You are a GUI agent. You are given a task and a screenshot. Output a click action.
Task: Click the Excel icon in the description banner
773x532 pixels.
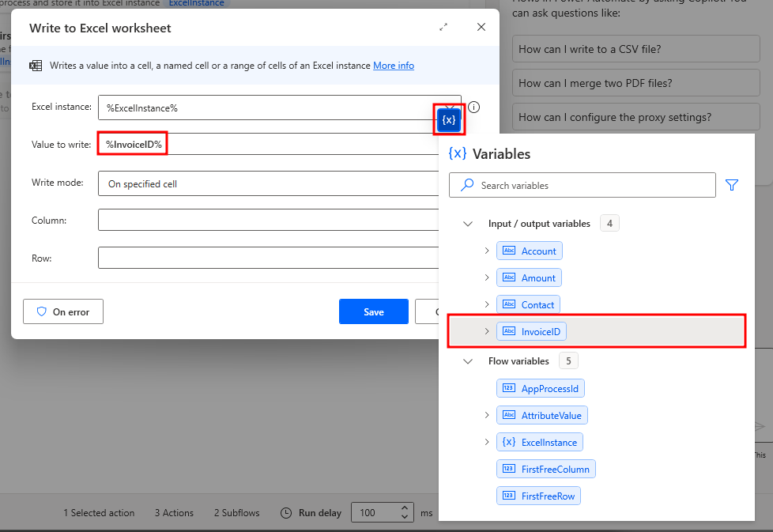[x=36, y=66]
